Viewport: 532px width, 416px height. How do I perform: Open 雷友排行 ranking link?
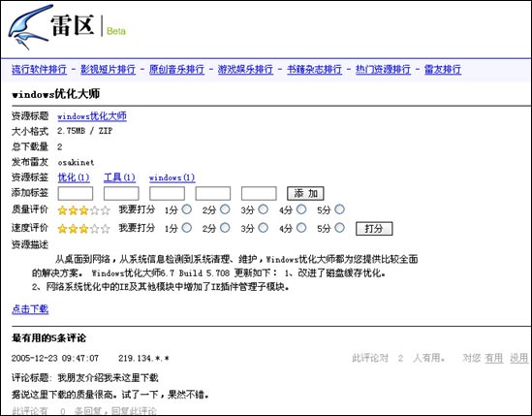443,70
